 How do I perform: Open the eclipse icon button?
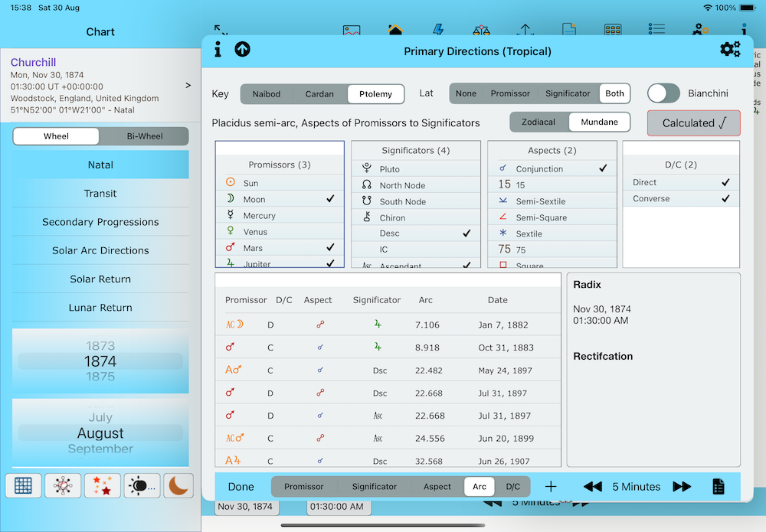click(x=142, y=485)
